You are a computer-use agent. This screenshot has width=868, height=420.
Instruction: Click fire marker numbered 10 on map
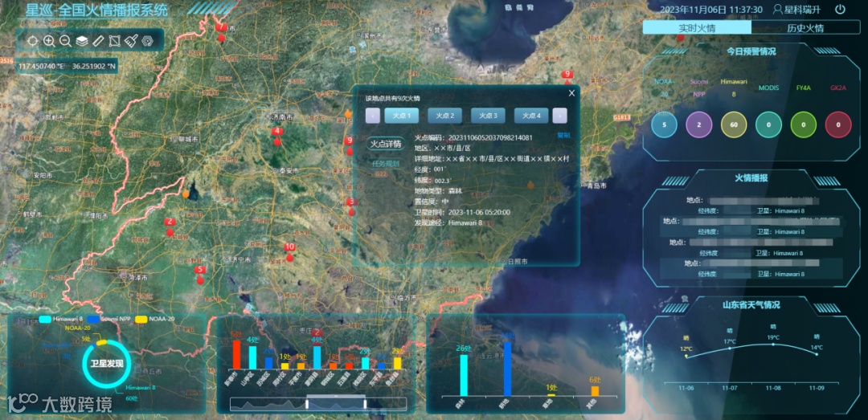tap(289, 252)
